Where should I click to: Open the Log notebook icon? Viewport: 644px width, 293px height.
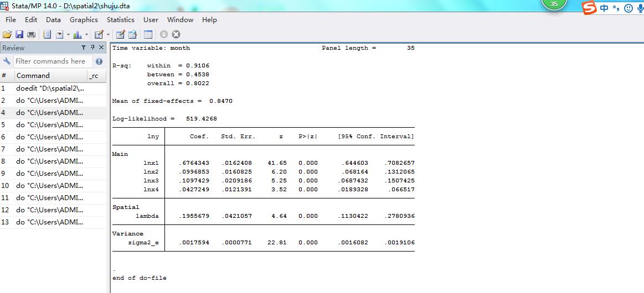pyautogui.click(x=47, y=34)
